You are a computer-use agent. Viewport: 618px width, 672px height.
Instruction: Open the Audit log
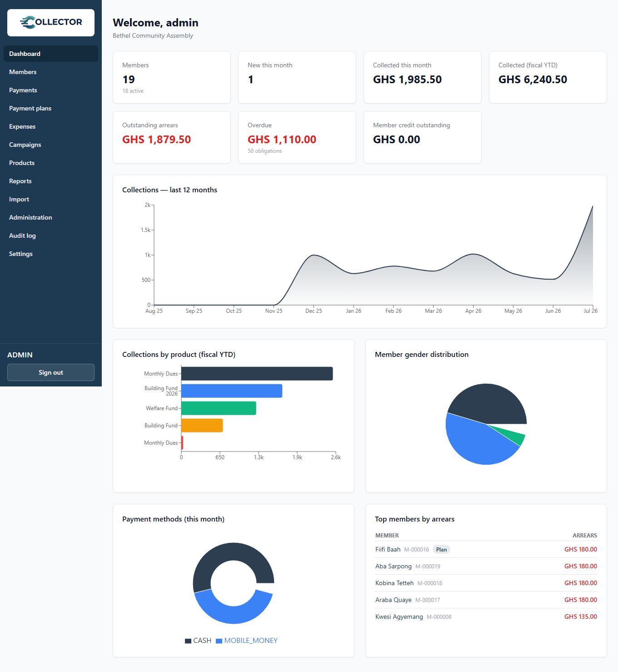(51, 236)
